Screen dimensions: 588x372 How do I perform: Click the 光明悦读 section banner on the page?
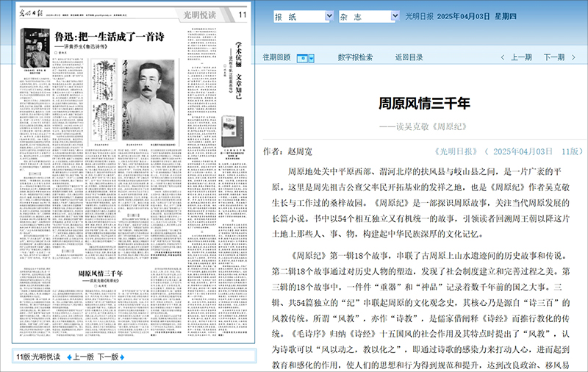(199, 15)
